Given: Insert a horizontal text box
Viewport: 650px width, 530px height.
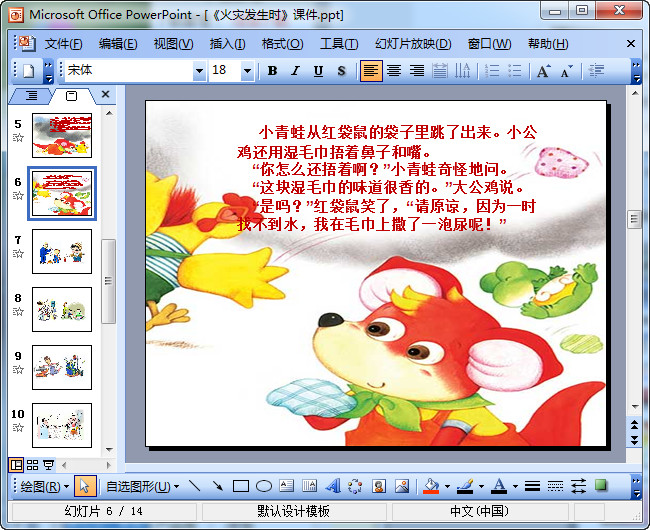Looking at the screenshot, I should (x=286, y=486).
